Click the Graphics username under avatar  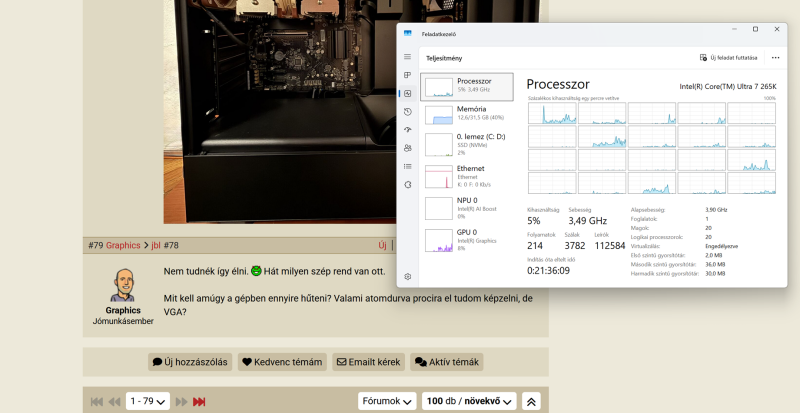[x=123, y=310]
